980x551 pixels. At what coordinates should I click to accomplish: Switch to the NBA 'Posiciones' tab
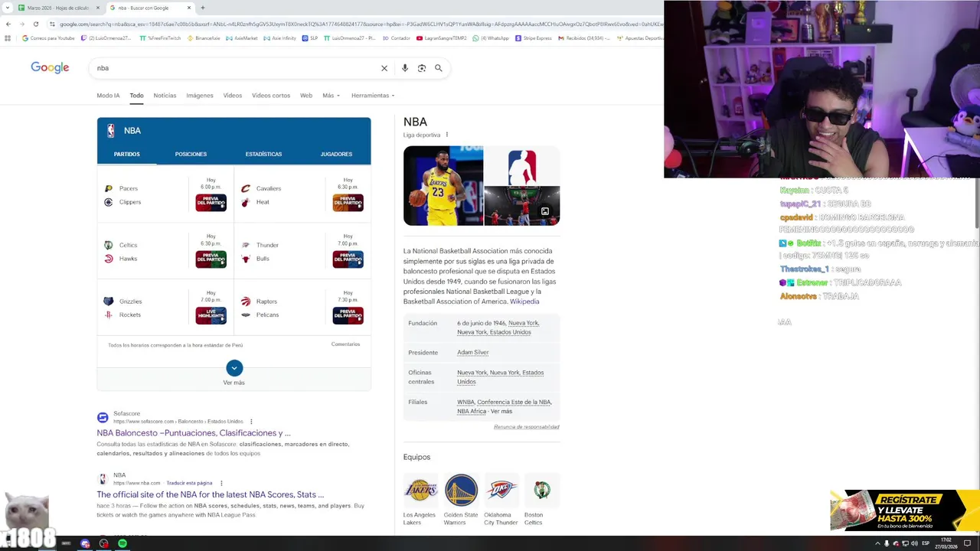click(191, 154)
